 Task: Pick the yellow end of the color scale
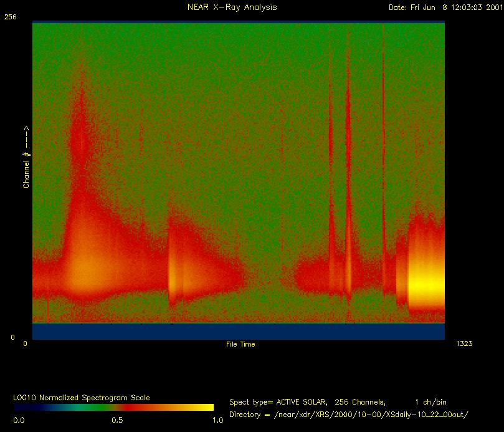tap(206, 407)
